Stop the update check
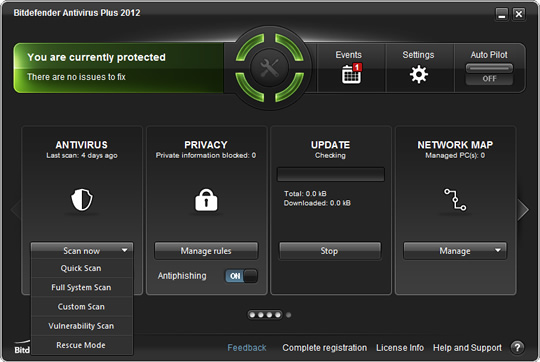 click(x=330, y=251)
